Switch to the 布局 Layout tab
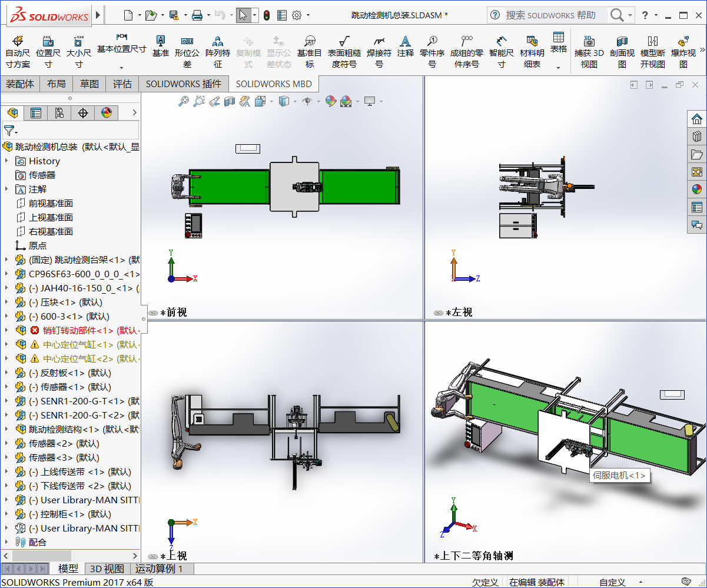This screenshot has width=707, height=588. tap(57, 84)
